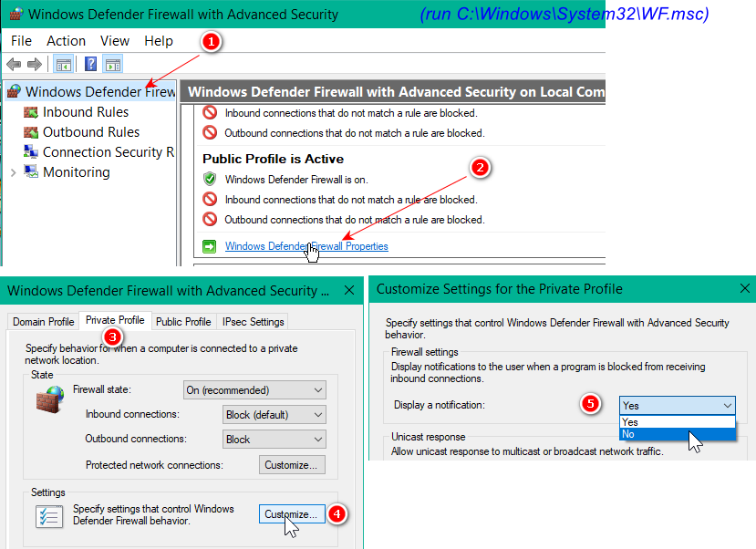Click the brick wall globe icon in State group
This screenshot has width=756, height=549.
click(x=50, y=399)
